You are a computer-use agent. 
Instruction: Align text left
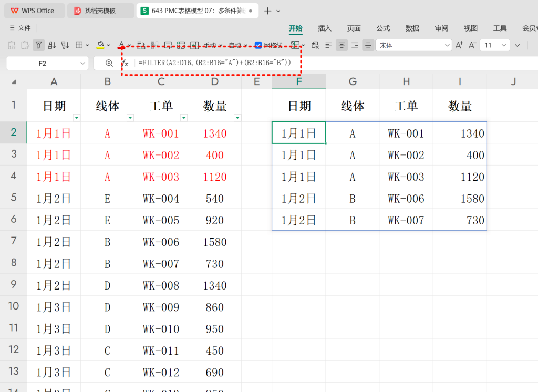(x=328, y=45)
